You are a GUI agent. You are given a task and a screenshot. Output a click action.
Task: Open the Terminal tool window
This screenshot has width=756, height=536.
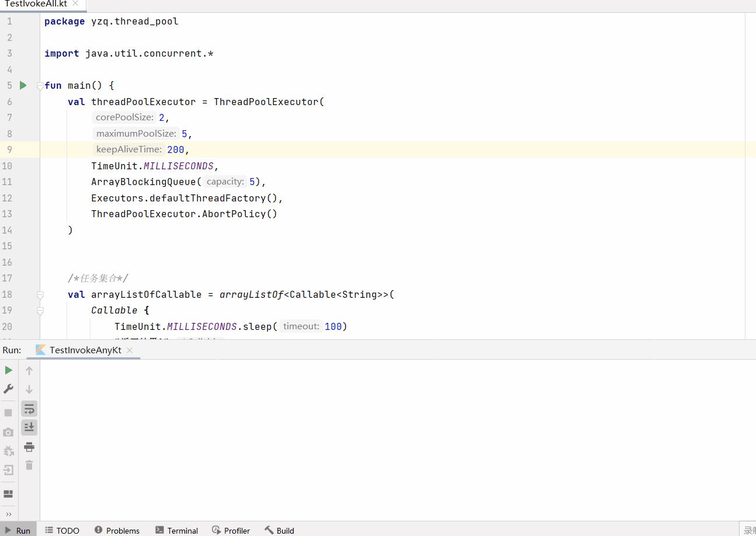point(177,530)
